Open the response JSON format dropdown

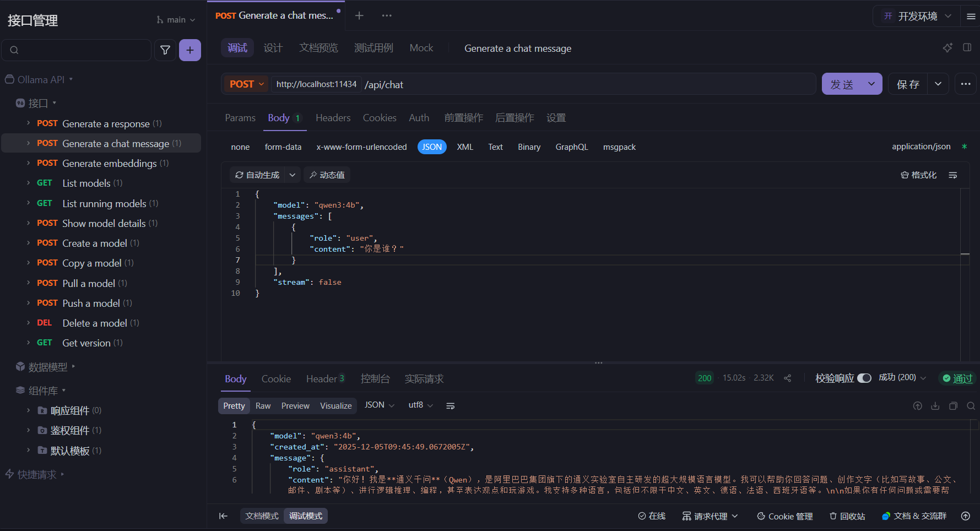380,405
